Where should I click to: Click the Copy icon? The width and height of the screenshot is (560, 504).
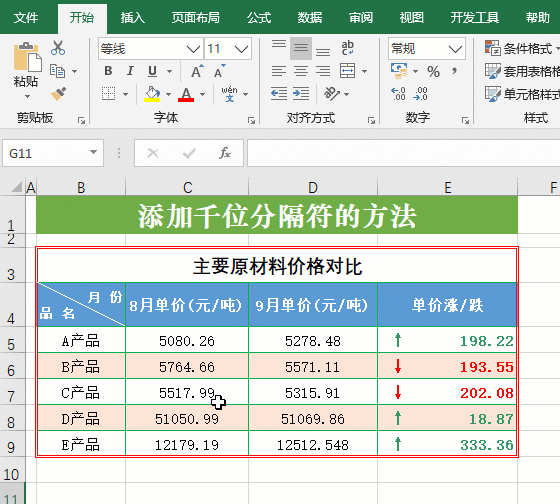57,71
